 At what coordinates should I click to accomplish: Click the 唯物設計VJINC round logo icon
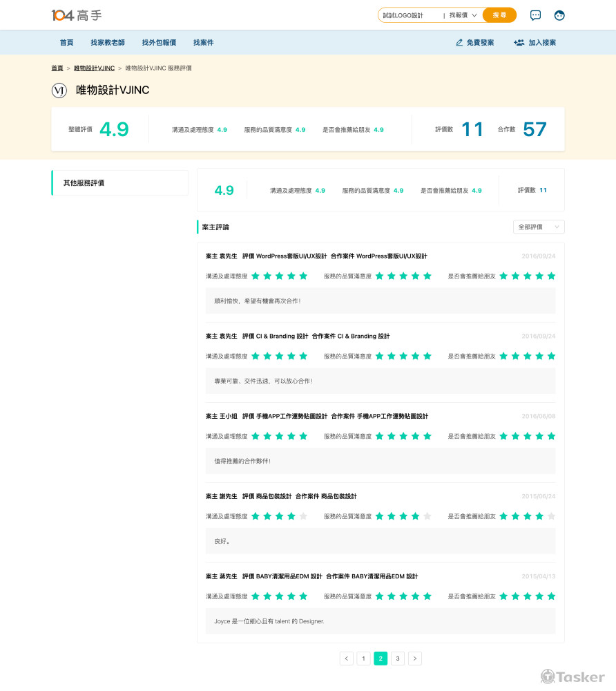pos(59,91)
